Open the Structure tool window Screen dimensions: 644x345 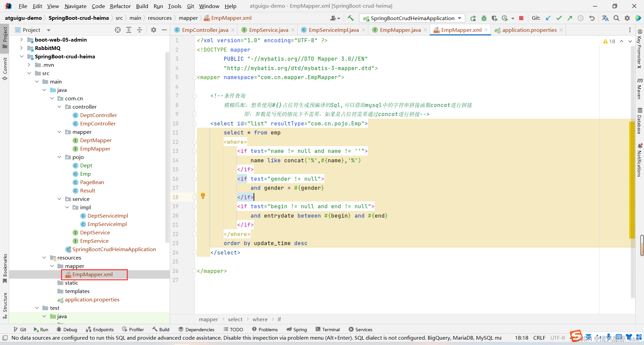click(5, 305)
